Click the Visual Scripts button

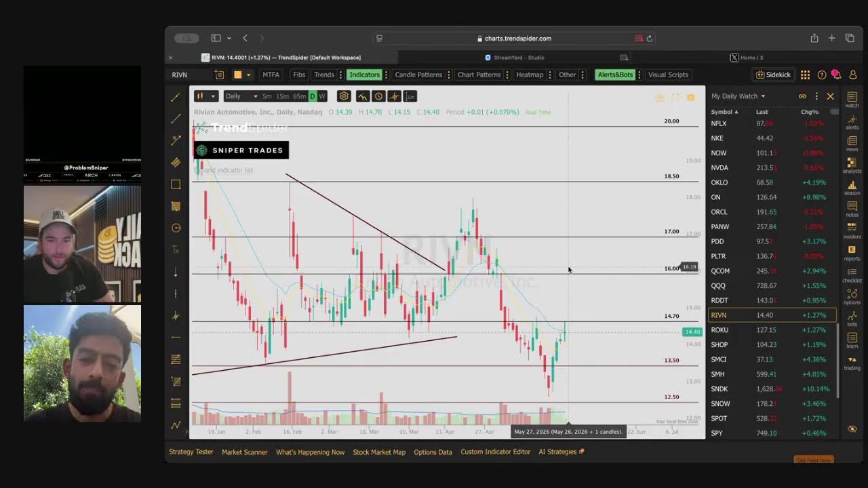pyautogui.click(x=668, y=75)
